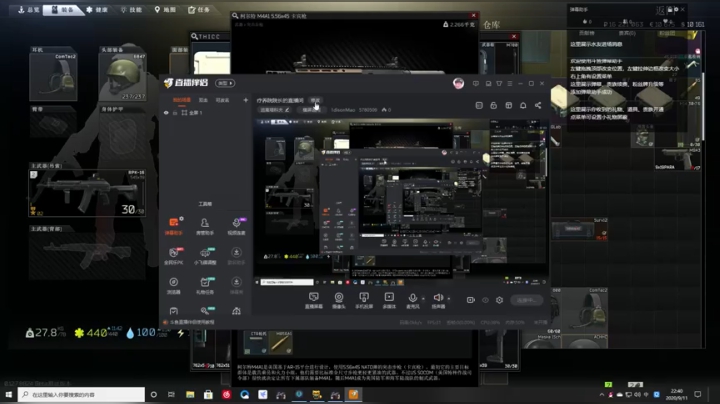Add a new scene with plus icon
720x404 pixels.
coord(245,100)
